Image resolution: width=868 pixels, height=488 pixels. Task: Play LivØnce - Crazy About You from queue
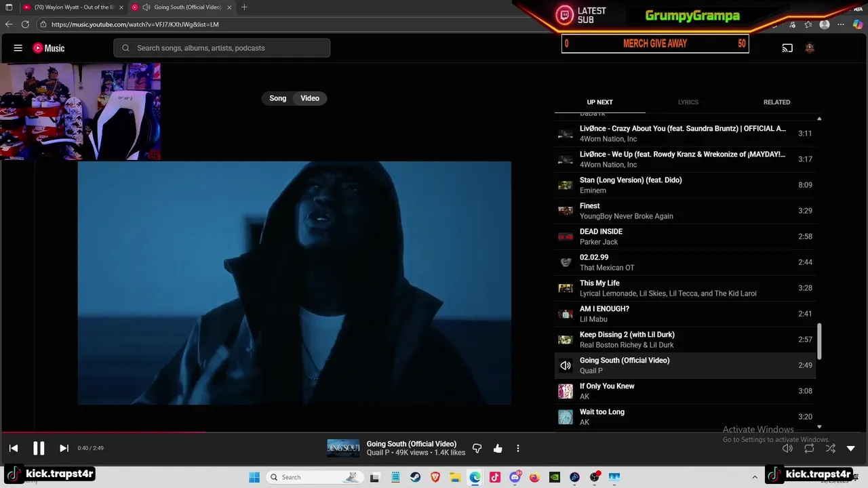[x=685, y=134]
